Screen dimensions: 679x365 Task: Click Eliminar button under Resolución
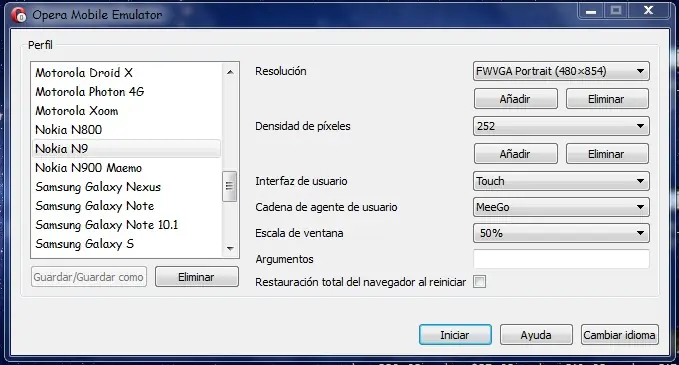pyautogui.click(x=607, y=99)
